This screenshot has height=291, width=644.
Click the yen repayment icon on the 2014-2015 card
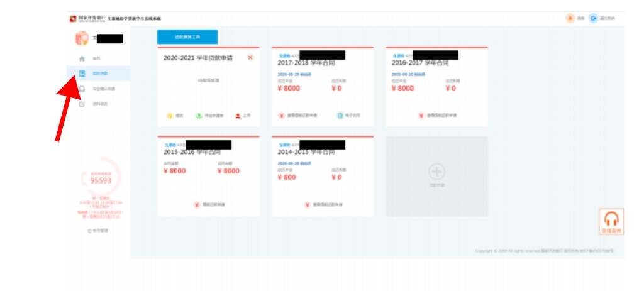(x=307, y=205)
